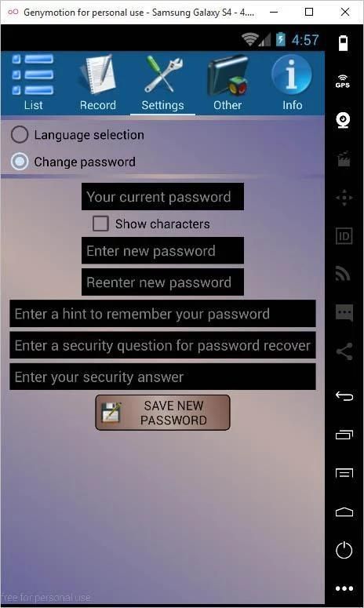Click the Reenter new password field
This screenshot has width=364, height=608.
pyautogui.click(x=163, y=282)
